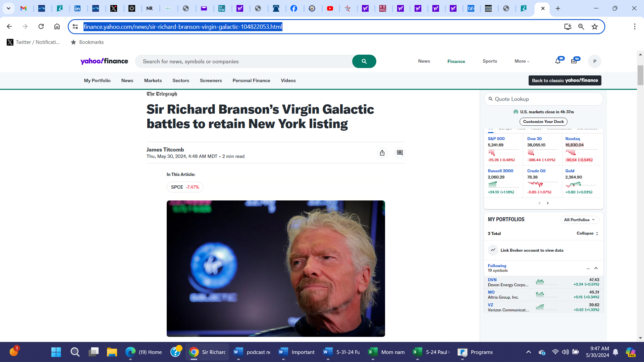
Task: Open the Markets menu item
Action: [153, 80]
